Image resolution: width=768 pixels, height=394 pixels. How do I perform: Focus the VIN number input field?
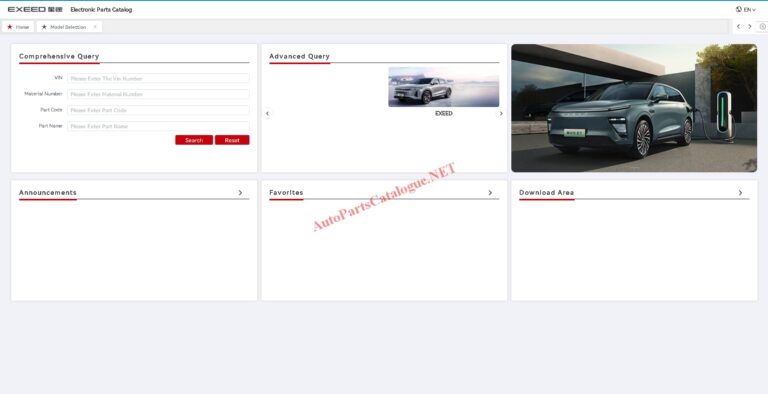coord(158,78)
